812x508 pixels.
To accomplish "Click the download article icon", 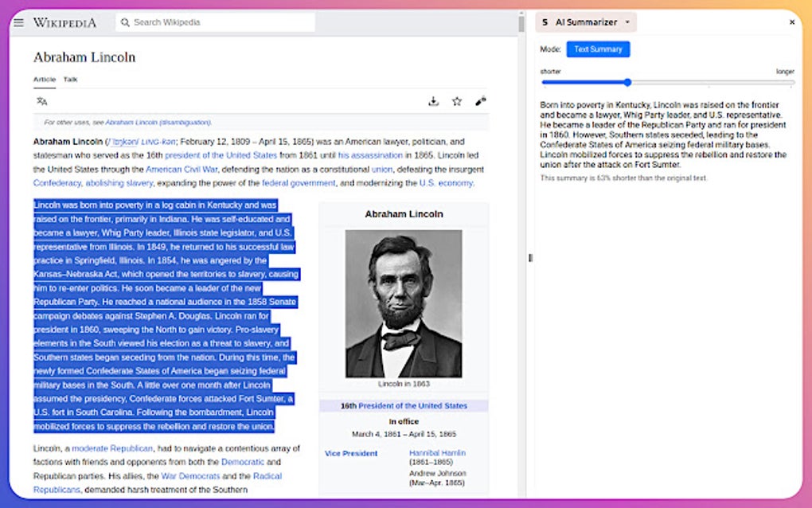I will pyautogui.click(x=433, y=101).
